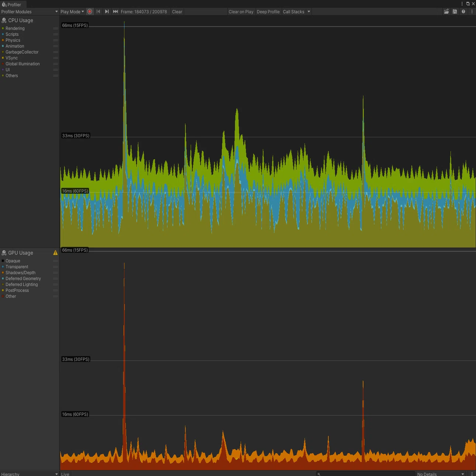Open profiler help icon

pyautogui.click(x=463, y=11)
